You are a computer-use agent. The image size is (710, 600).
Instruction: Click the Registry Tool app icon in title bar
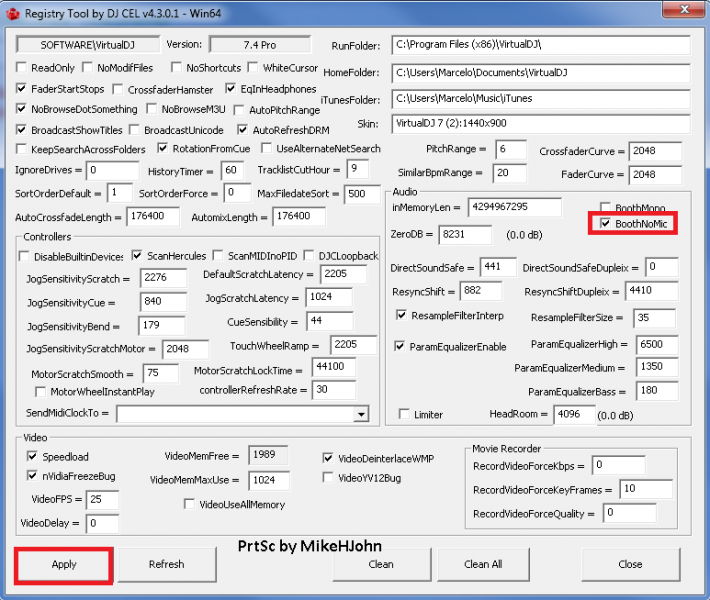point(13,14)
